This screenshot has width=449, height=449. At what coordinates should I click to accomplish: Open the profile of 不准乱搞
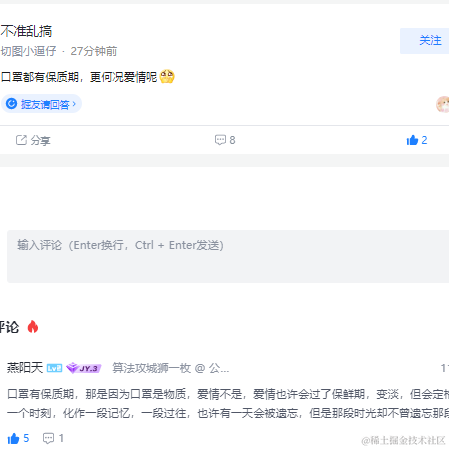[x=26, y=31]
